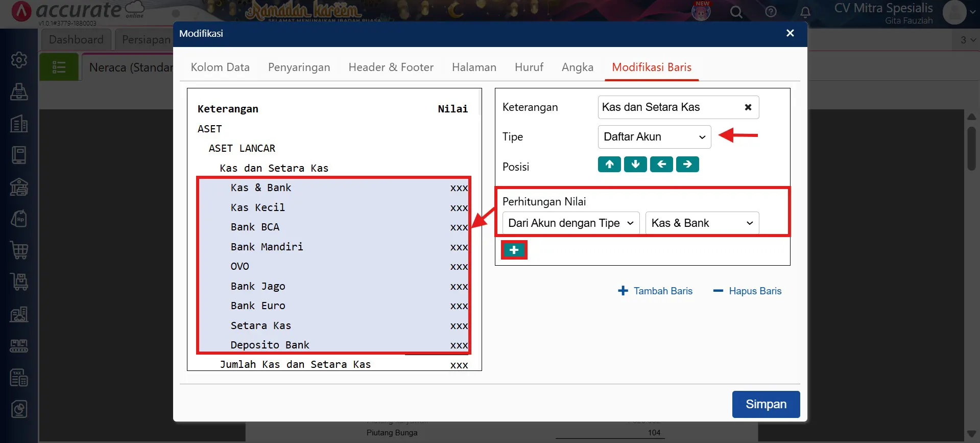Click the move-up position arrow button
Image resolution: width=980 pixels, height=443 pixels.
coord(609,165)
